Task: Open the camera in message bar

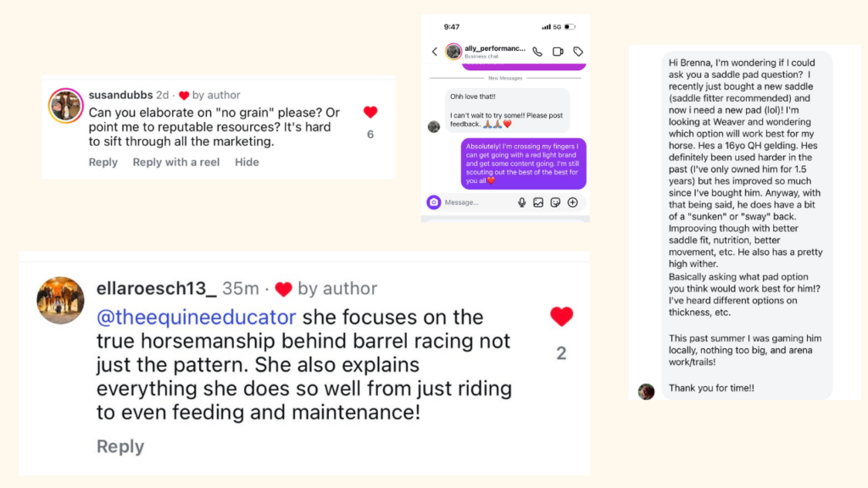Action: tap(434, 202)
